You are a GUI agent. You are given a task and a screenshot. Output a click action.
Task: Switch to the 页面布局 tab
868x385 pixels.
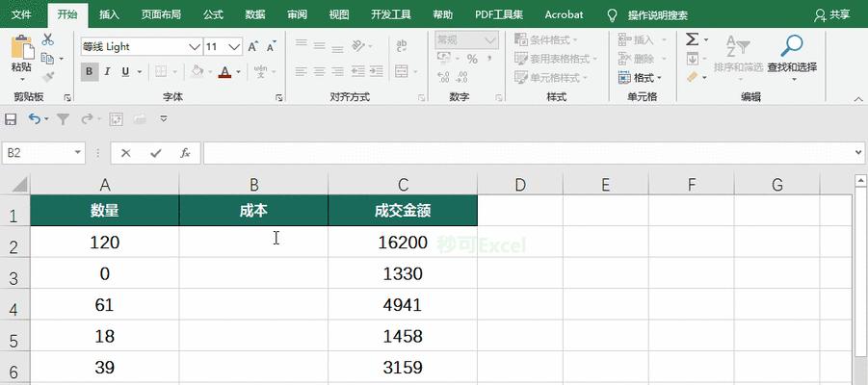[161, 14]
